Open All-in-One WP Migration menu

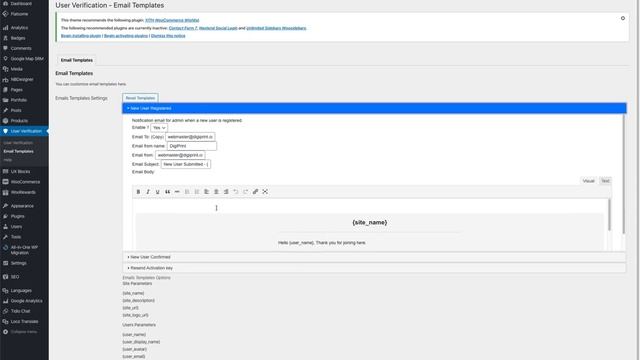(x=24, y=250)
